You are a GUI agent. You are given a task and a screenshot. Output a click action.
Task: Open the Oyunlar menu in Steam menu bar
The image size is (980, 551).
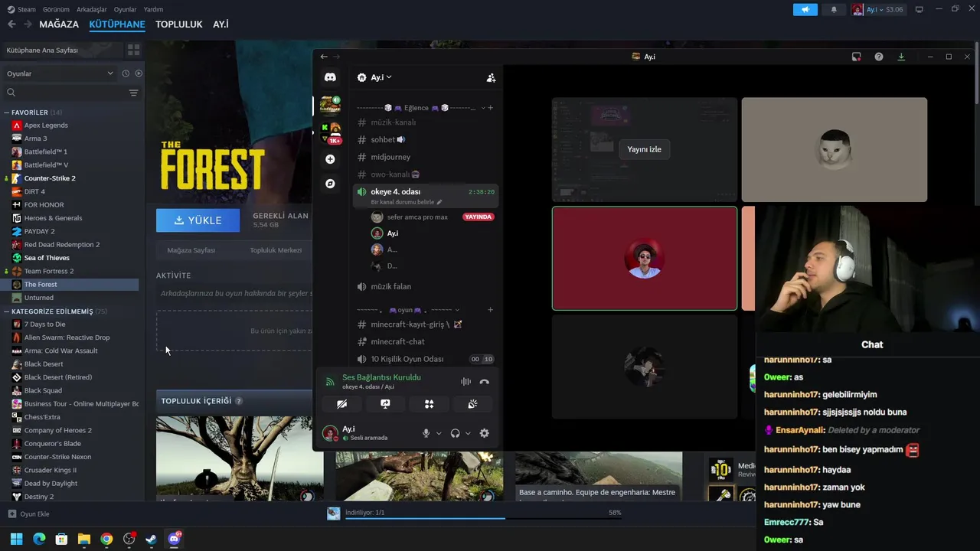pyautogui.click(x=126, y=9)
